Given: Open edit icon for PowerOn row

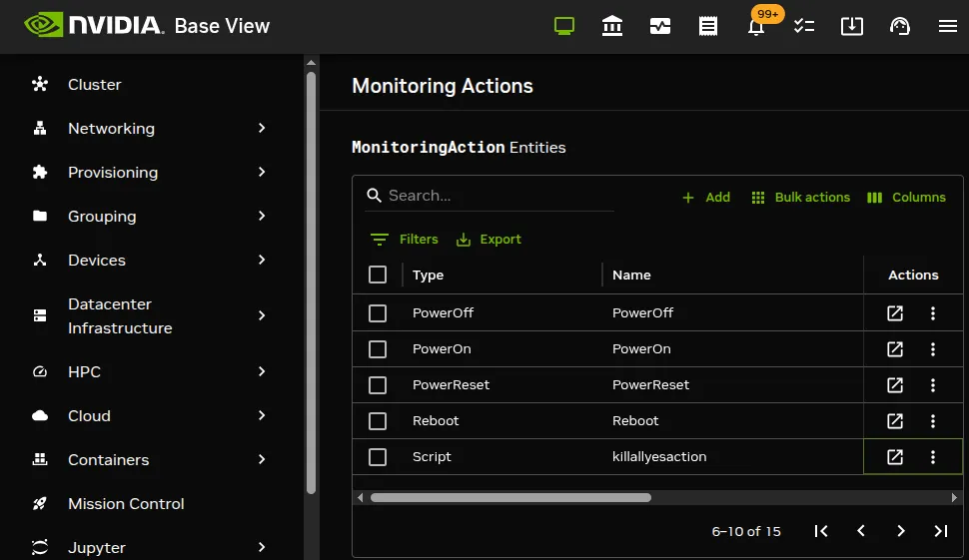Looking at the screenshot, I should pyautogui.click(x=895, y=348).
